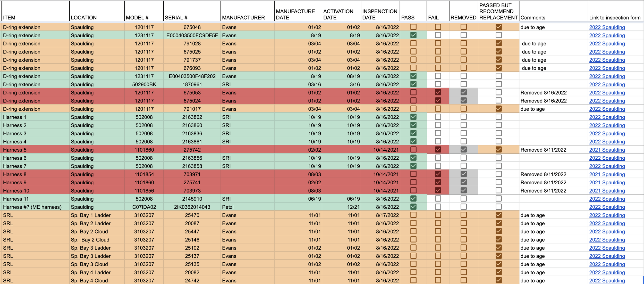Toggle REMOVED checkbox for serial 675053
This screenshot has height=284, width=644.
(x=463, y=92)
